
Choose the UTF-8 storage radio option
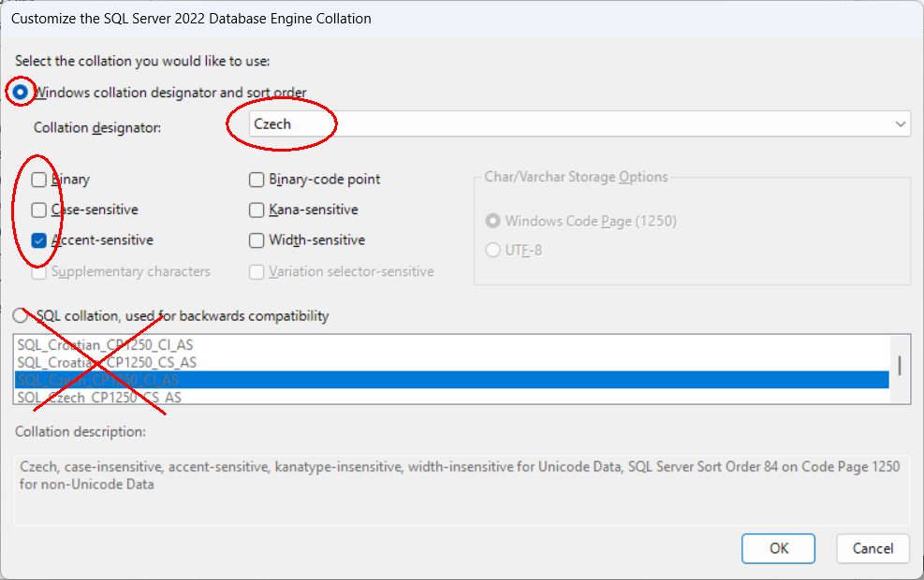pyautogui.click(x=492, y=250)
